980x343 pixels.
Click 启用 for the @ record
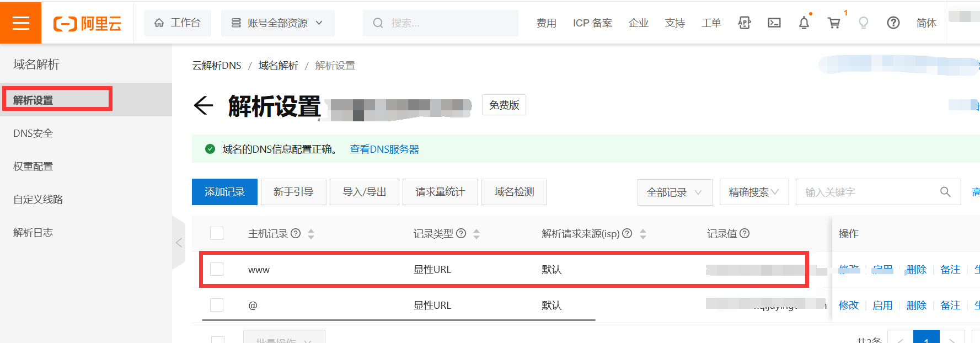click(882, 305)
